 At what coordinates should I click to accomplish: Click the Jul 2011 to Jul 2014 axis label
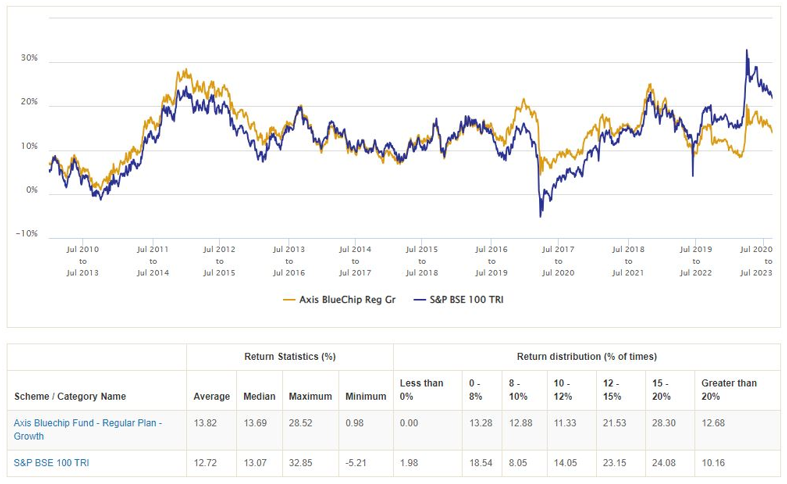[x=153, y=261]
